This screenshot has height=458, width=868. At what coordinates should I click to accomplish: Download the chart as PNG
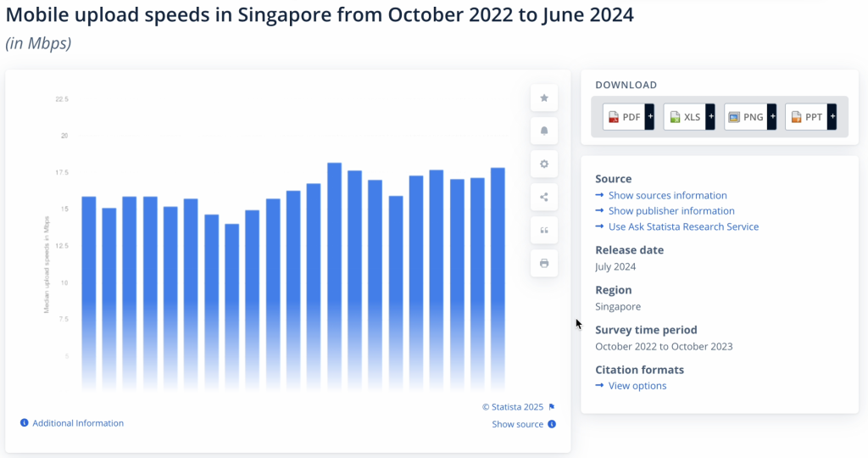[746, 117]
